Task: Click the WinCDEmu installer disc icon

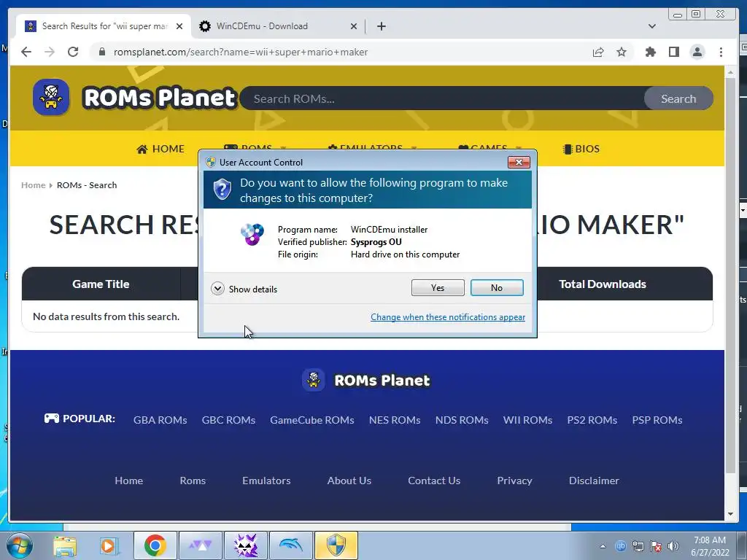Action: (x=252, y=234)
